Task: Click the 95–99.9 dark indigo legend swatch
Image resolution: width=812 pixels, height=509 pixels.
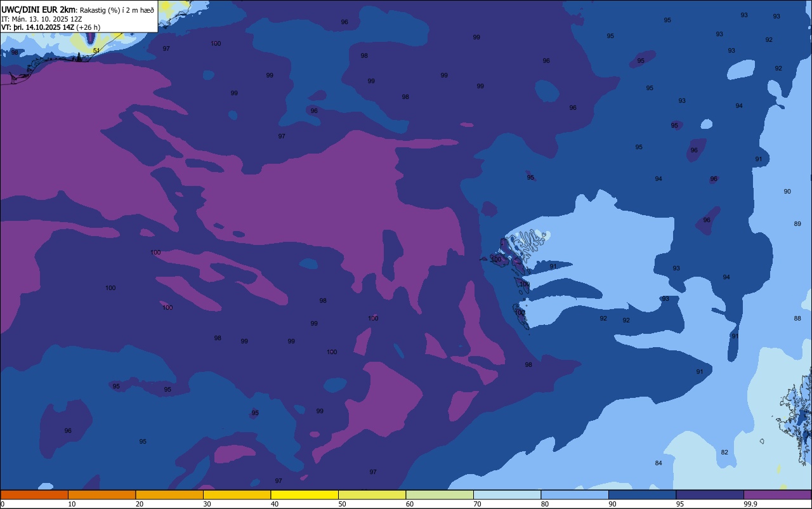Action: pyautogui.click(x=710, y=494)
